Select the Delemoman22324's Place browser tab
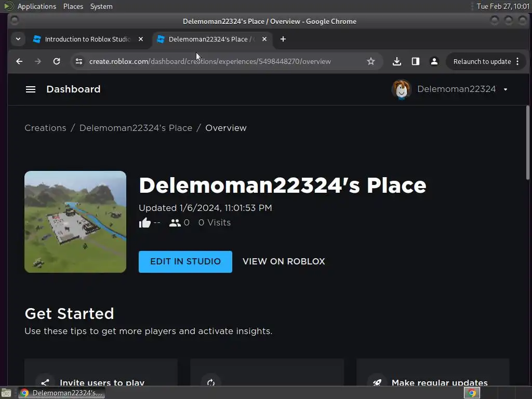The width and height of the screenshot is (532, 399). (x=211, y=39)
